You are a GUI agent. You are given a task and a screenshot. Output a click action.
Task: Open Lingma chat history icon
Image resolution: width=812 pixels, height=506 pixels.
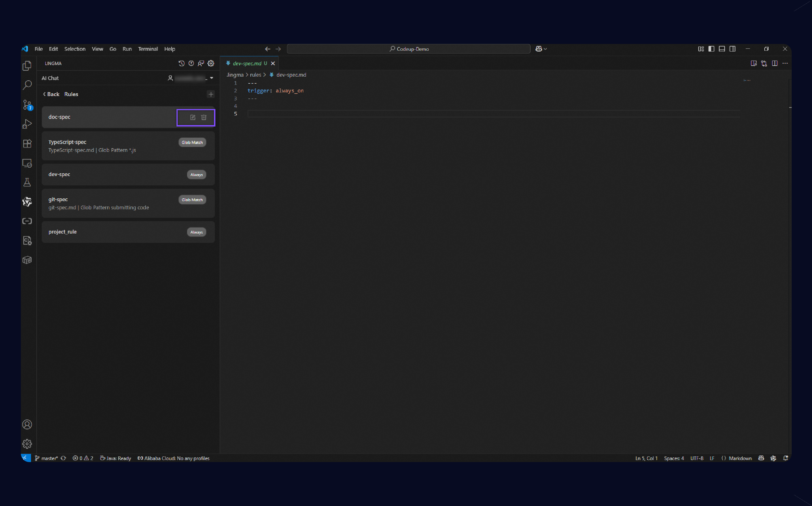click(182, 63)
